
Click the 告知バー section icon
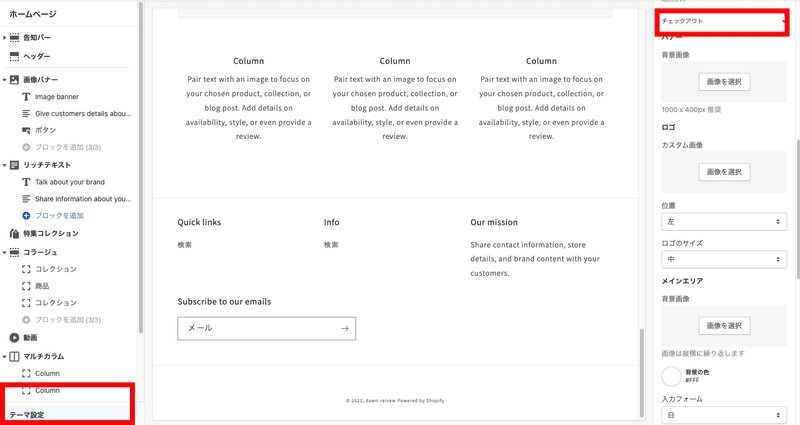(x=14, y=37)
